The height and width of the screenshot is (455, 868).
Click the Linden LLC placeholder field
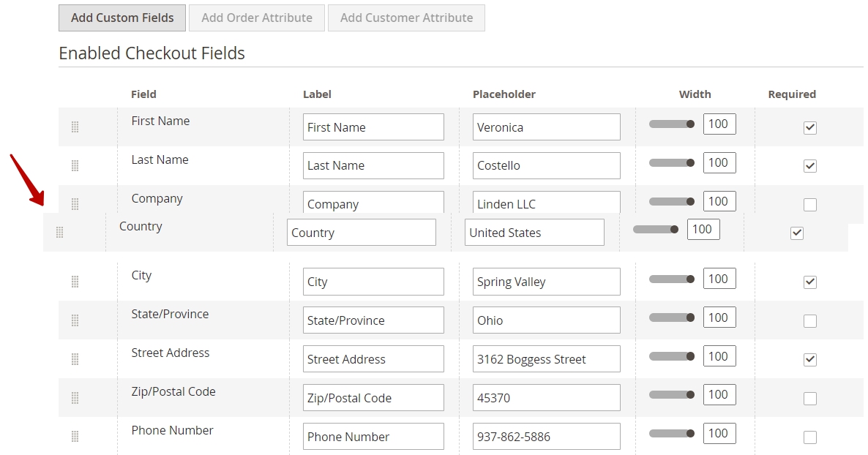pyautogui.click(x=547, y=203)
